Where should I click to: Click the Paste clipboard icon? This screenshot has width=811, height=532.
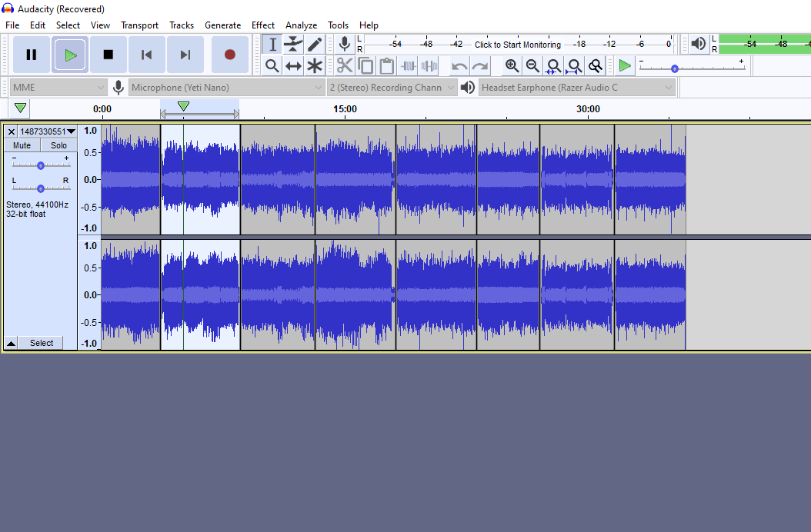click(386, 65)
